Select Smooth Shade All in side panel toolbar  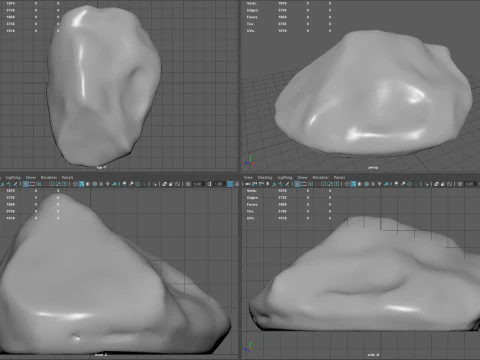click(353, 184)
